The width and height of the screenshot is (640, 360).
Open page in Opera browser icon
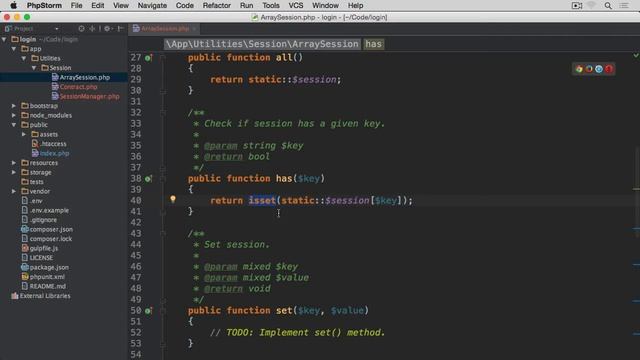609,69
